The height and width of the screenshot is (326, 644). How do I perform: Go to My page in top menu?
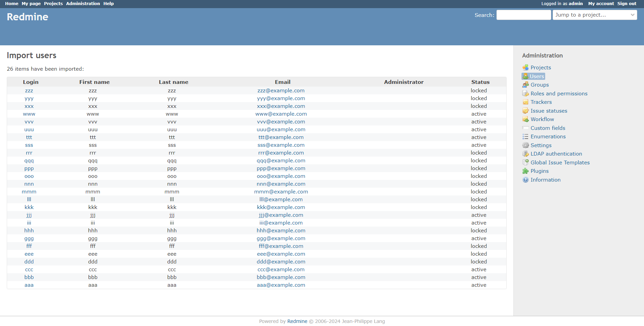(31, 4)
